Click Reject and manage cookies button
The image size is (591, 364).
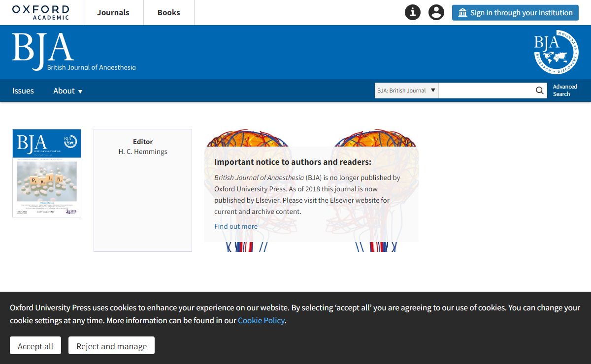point(111,346)
